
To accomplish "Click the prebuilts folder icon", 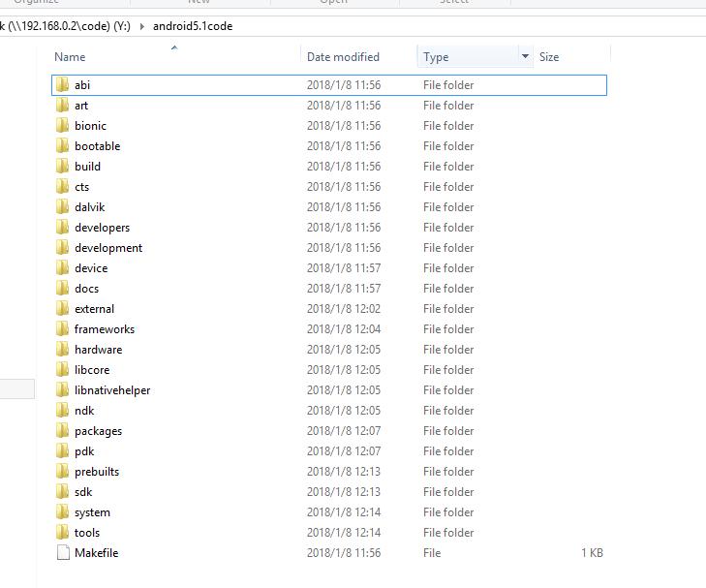I will [63, 472].
